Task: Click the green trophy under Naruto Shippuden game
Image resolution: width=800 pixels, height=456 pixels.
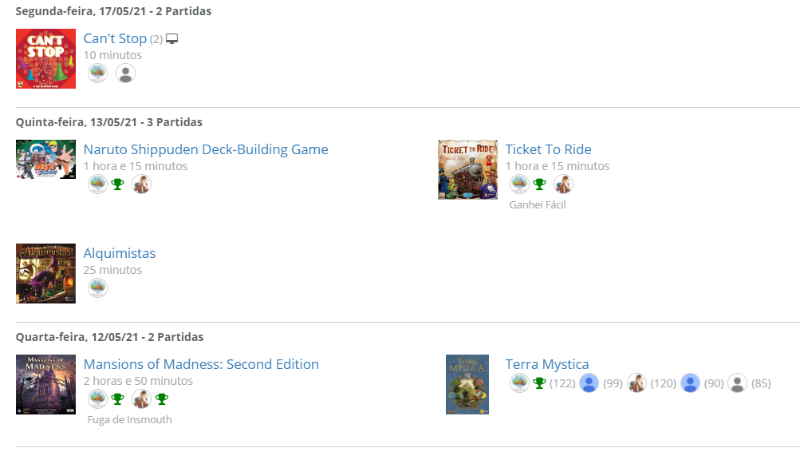Action: [x=117, y=184]
